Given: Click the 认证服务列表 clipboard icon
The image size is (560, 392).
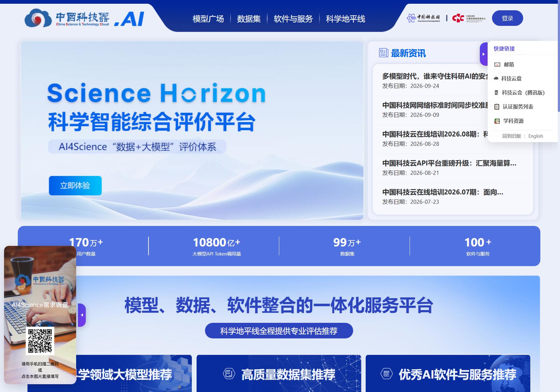Looking at the screenshot, I should [x=497, y=107].
